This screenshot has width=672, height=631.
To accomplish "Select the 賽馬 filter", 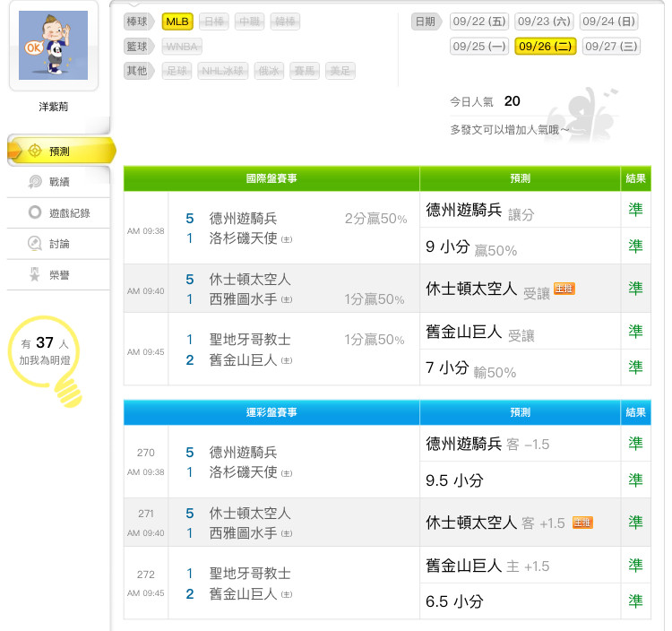I will point(305,71).
